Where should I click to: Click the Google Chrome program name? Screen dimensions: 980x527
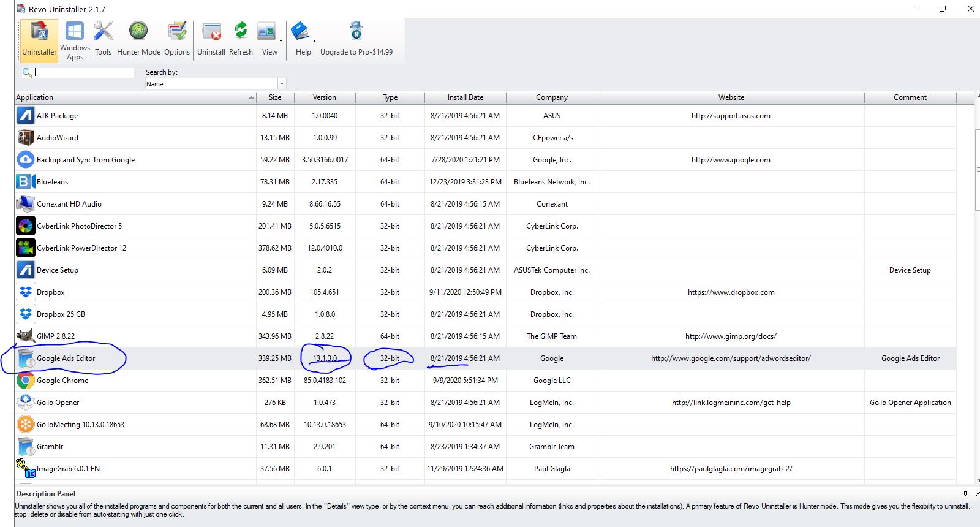62,381
